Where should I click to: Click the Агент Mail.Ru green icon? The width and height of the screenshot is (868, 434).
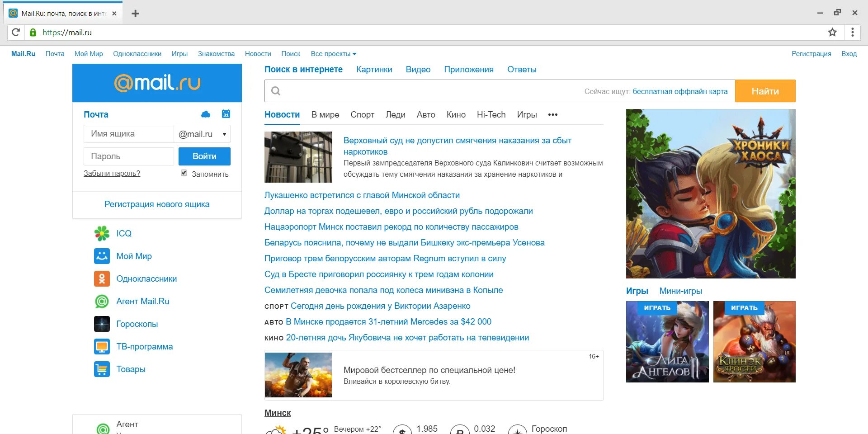pos(102,301)
